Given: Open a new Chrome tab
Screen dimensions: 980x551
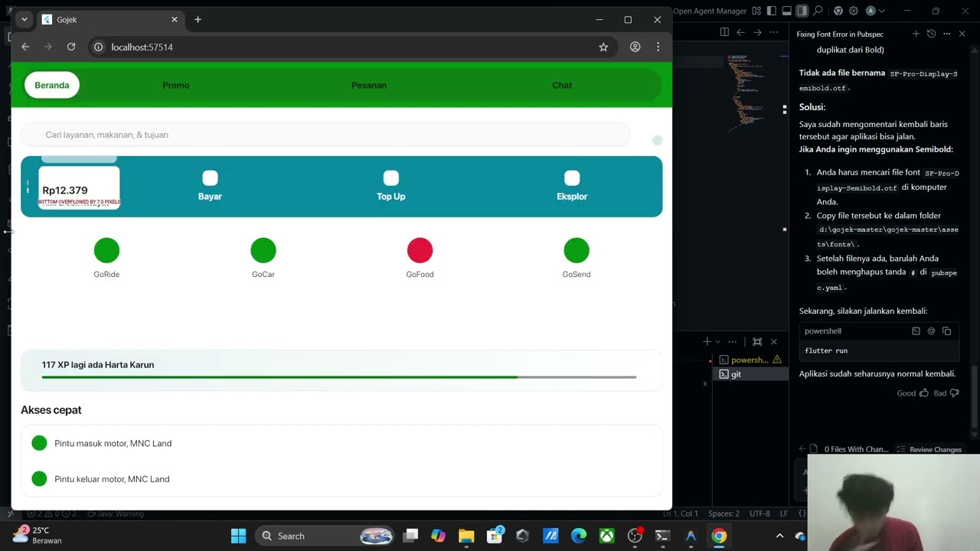Looking at the screenshot, I should 198,19.
